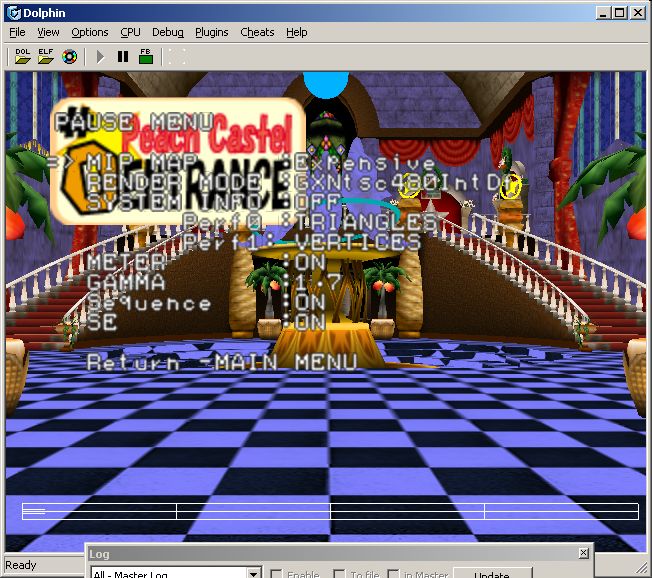This screenshot has width=652, height=578.
Task: Maximize the Dolphin window
Action: (620, 13)
